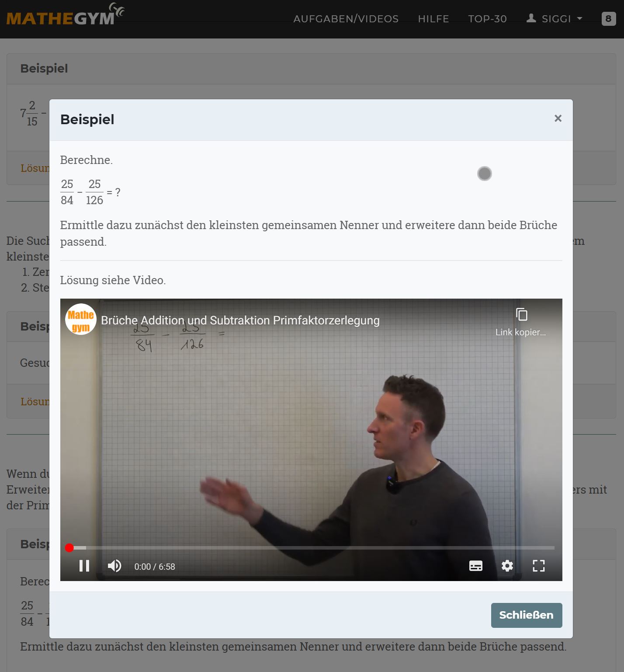
Task: Click the Schließen button
Action: 527,615
